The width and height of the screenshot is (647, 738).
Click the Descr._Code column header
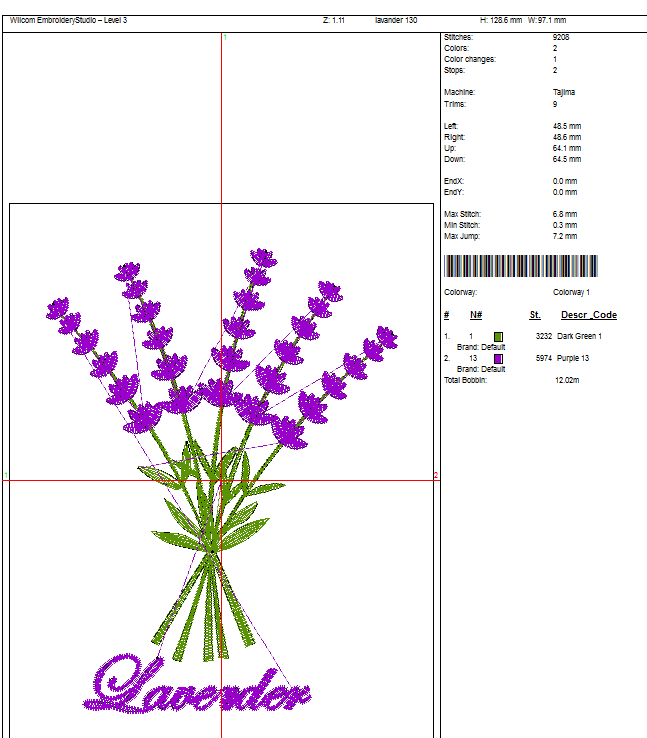coord(588,315)
